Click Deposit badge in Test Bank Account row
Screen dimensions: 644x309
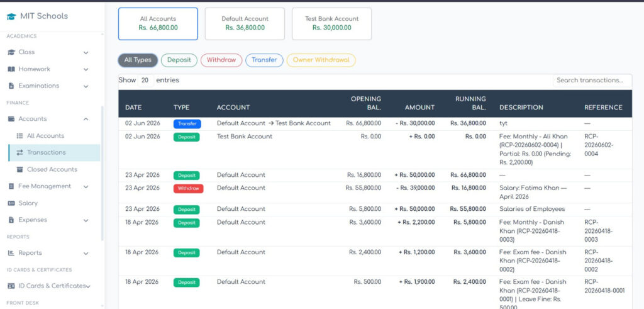(186, 137)
